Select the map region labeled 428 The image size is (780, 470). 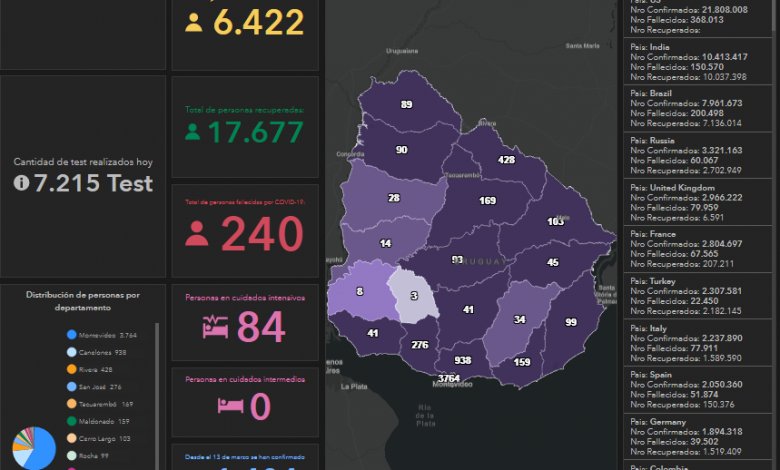coord(506,159)
